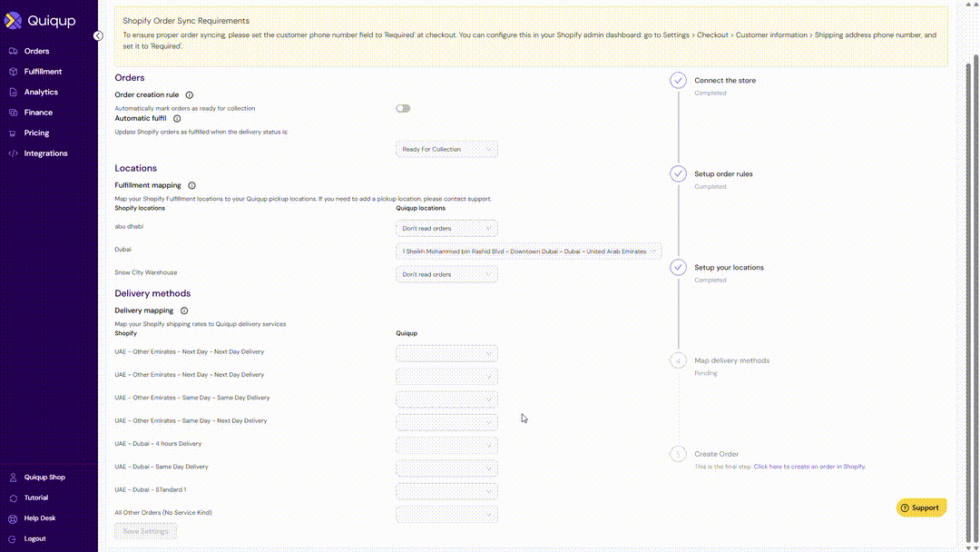Open Finance menu item
The width and height of the screenshot is (980, 552).
(x=38, y=113)
